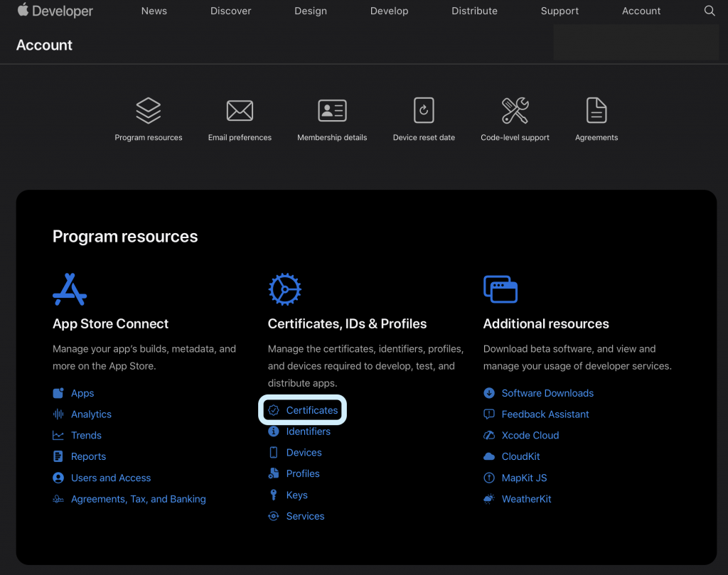Open the Software Downloads link
This screenshot has width=728, height=575.
tap(547, 393)
